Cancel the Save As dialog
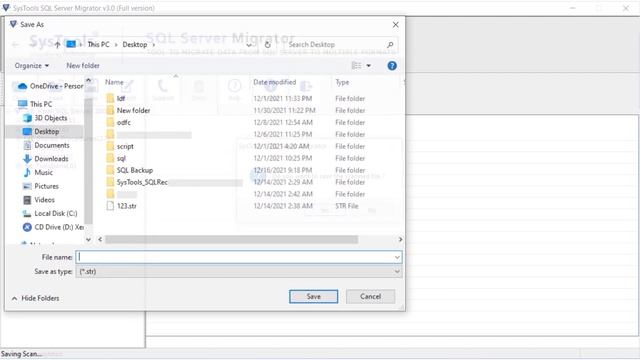 (370, 296)
